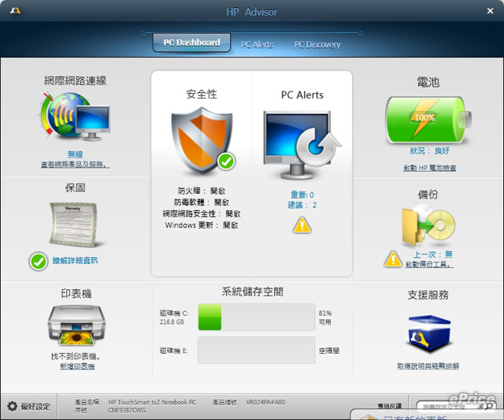The height and width of the screenshot is (420, 504).
Task: Switch to the PC Alerts tab
Action: [x=258, y=44]
